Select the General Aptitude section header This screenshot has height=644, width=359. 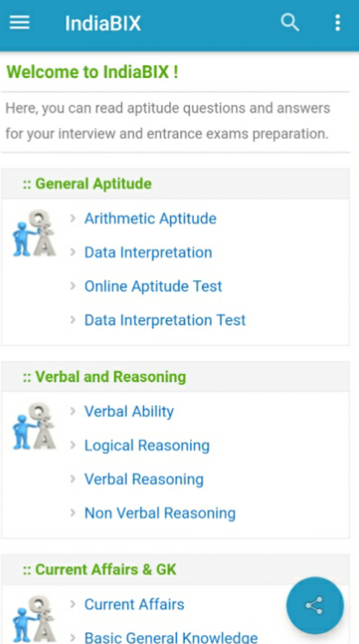click(87, 183)
